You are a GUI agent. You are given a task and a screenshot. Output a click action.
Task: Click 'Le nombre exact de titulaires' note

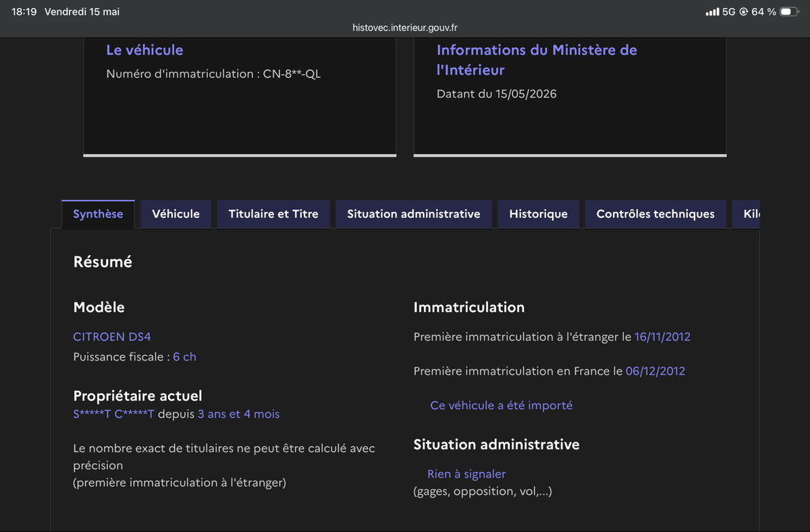point(224,456)
